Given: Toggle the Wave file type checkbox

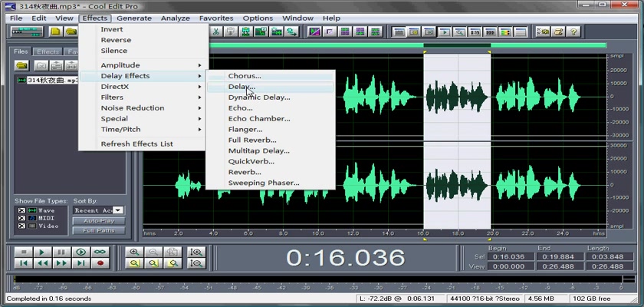Looking at the screenshot, I should pyautogui.click(x=21, y=210).
